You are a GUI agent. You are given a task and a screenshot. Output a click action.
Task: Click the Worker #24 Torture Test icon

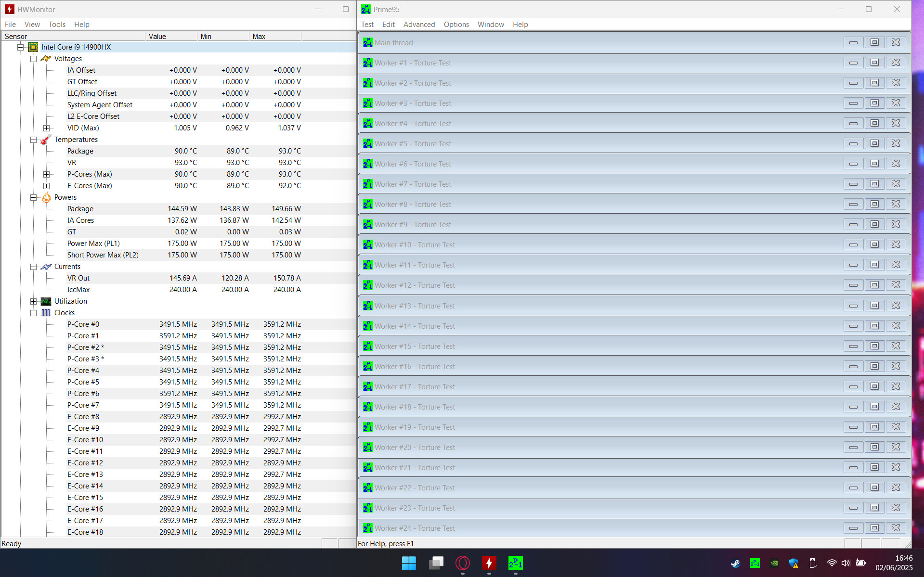(x=368, y=528)
